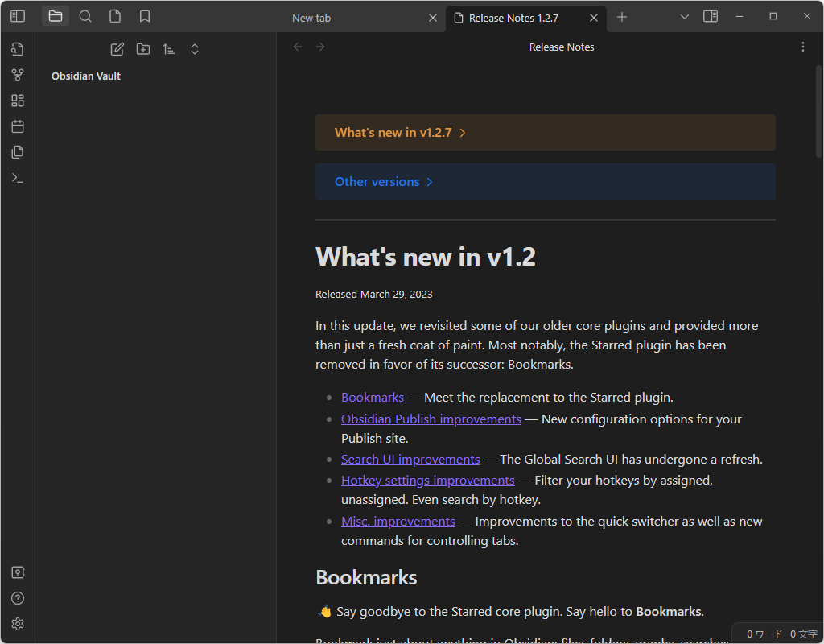This screenshot has width=824, height=644.
Task: Open the vault switcher icon
Action: (x=18, y=572)
